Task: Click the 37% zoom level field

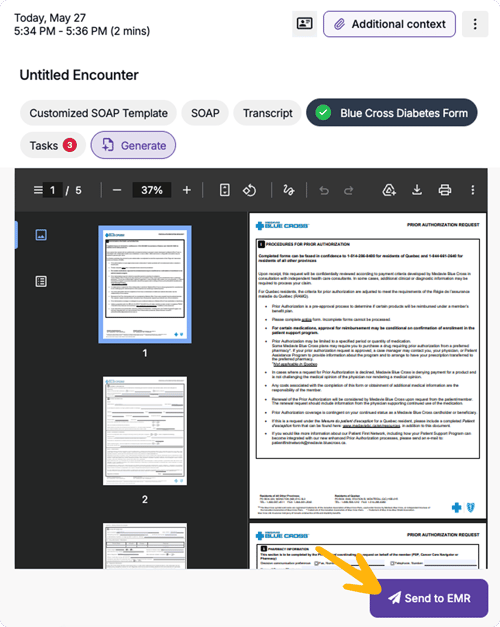Action: [152, 190]
